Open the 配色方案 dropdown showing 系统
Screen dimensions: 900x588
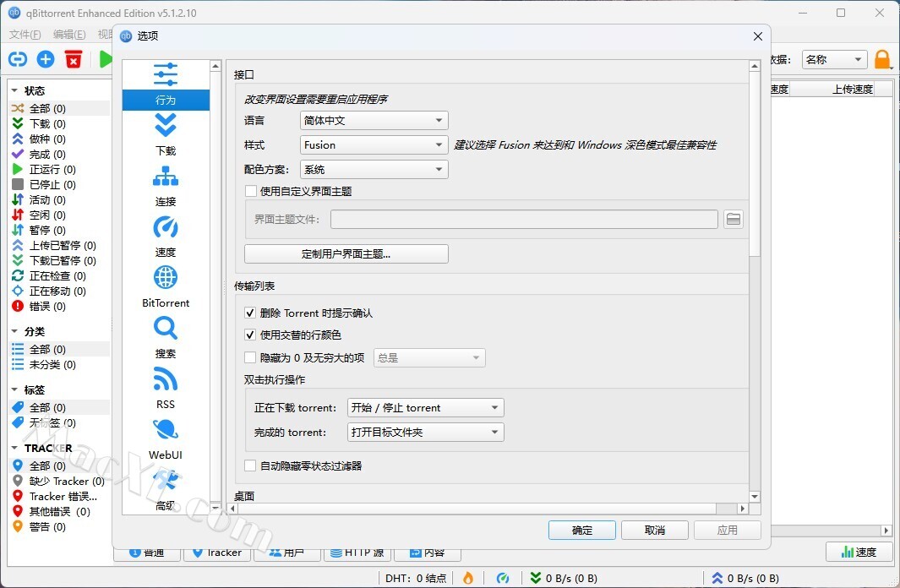(374, 170)
